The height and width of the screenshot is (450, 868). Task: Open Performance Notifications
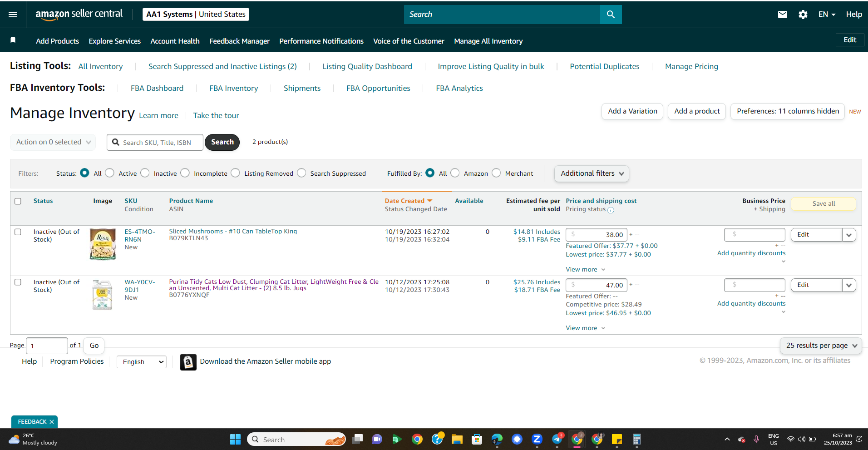click(x=321, y=41)
